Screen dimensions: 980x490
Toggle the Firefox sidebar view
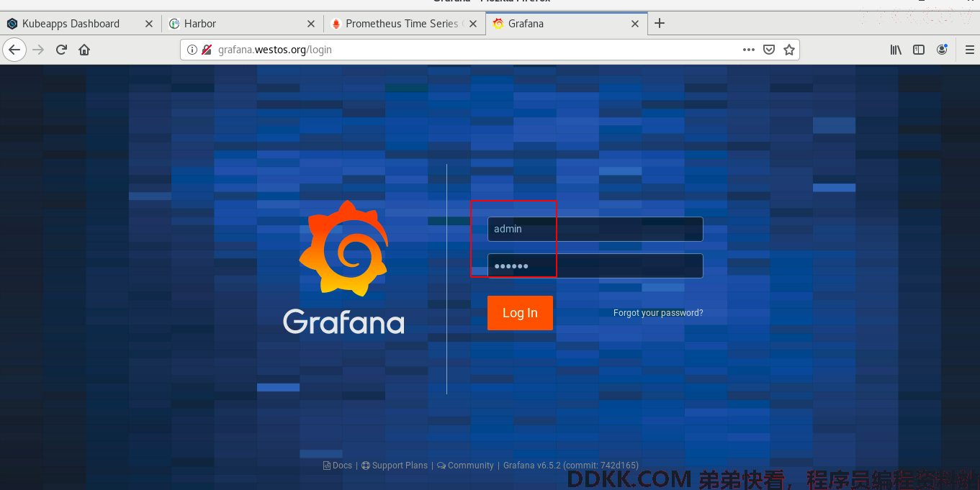point(919,50)
